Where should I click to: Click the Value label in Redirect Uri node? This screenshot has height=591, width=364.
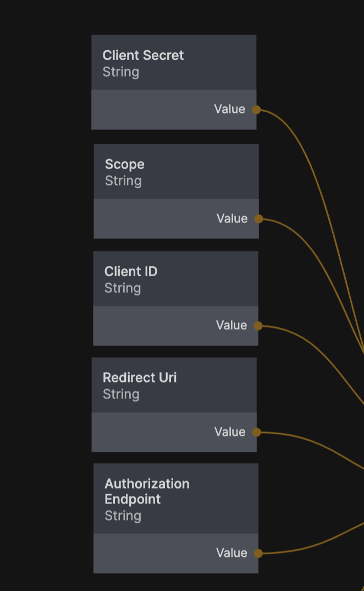pos(229,432)
